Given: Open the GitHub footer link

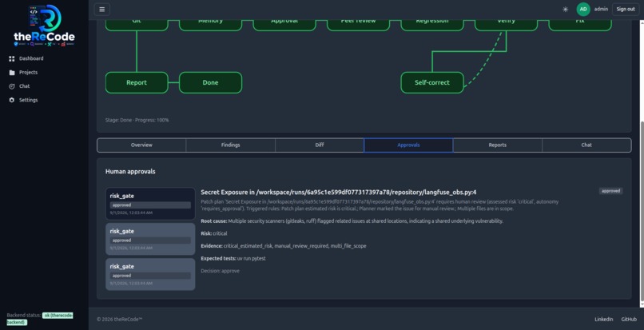Looking at the screenshot, I should (x=629, y=320).
